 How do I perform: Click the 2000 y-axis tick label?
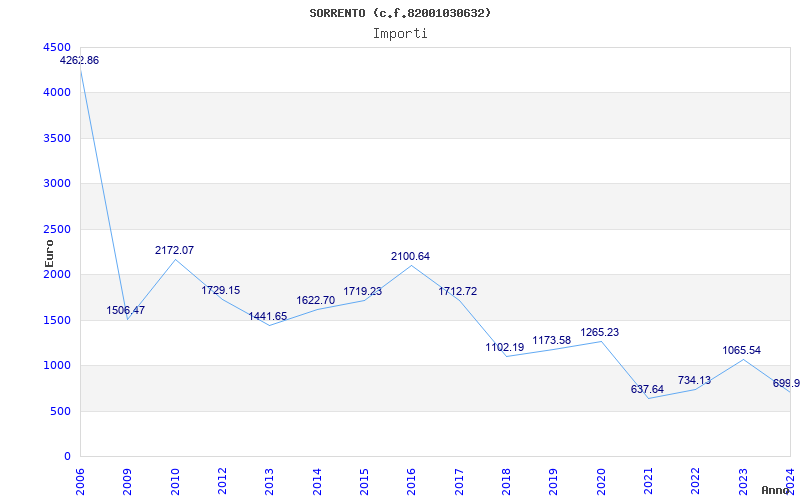coord(57,274)
